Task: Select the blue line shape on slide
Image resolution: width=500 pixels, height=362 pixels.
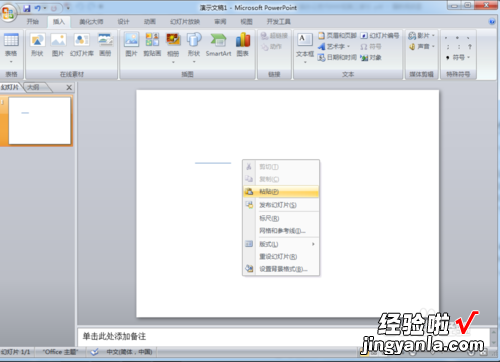Action: (x=213, y=163)
